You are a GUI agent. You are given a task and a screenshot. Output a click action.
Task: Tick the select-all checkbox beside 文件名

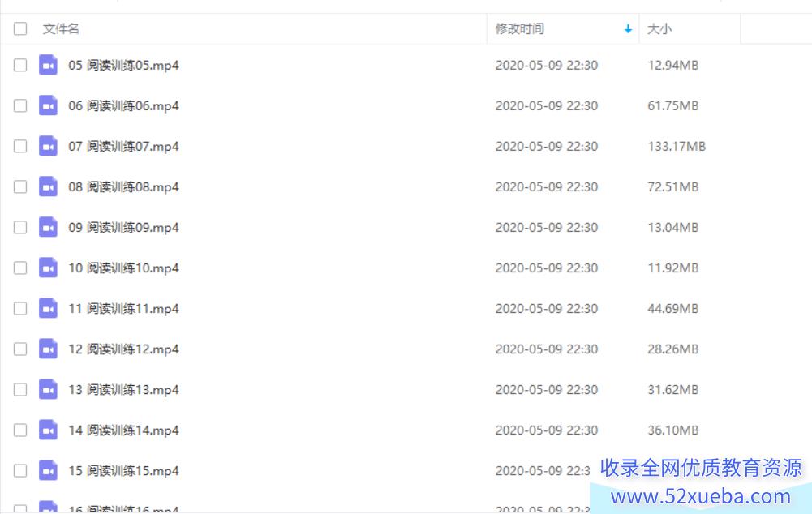20,28
